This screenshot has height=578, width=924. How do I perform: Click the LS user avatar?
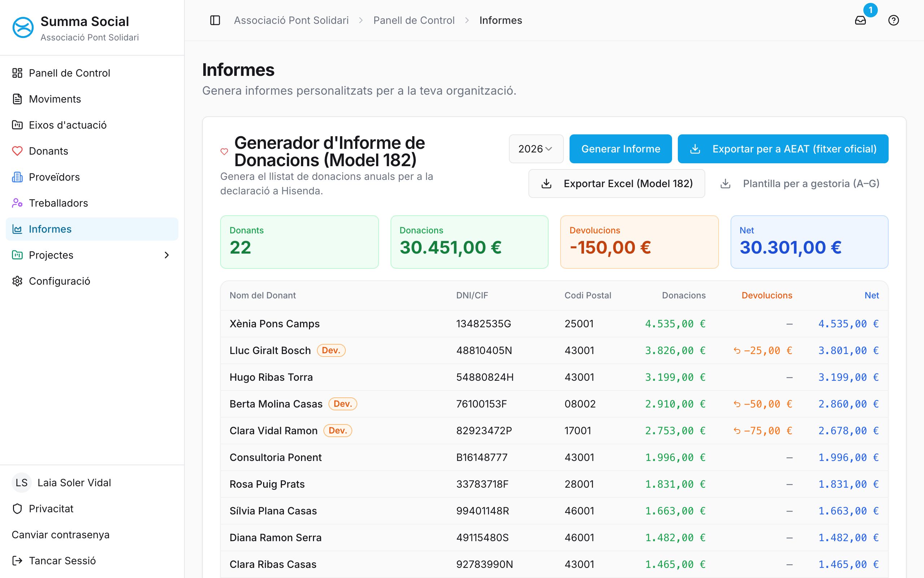click(x=21, y=483)
